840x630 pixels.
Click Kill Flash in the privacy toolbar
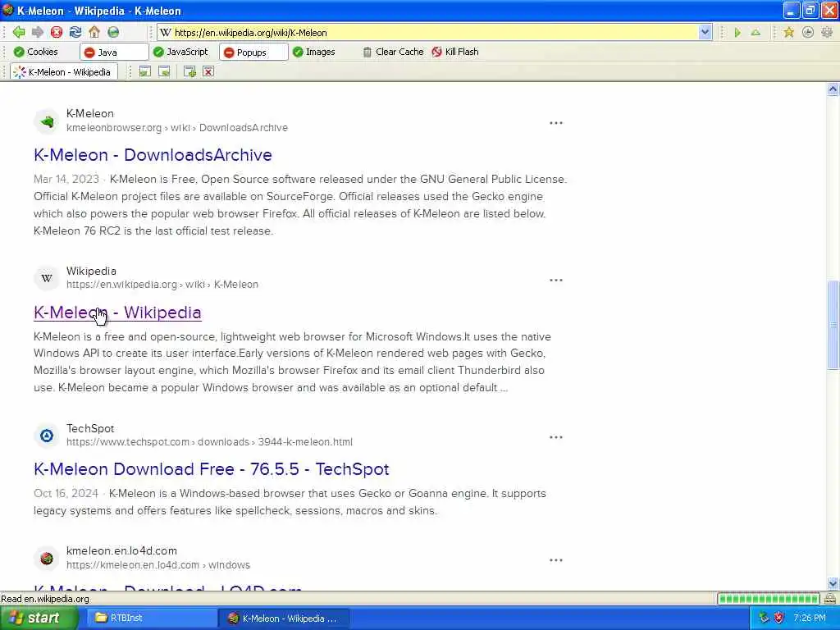tap(455, 52)
